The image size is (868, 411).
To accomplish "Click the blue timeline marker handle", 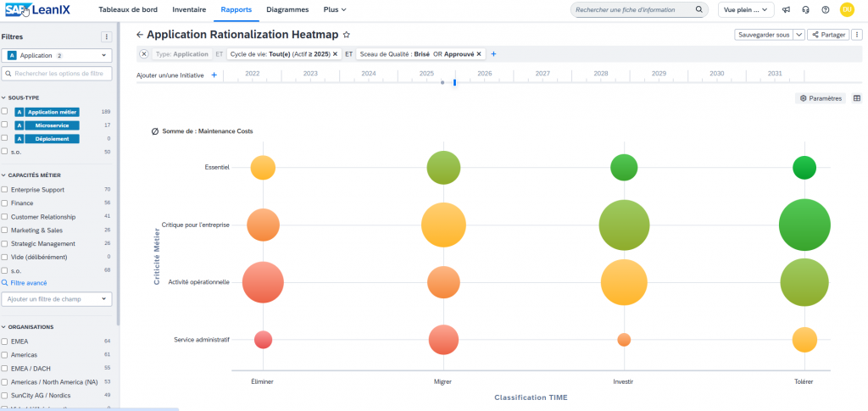I will [454, 82].
